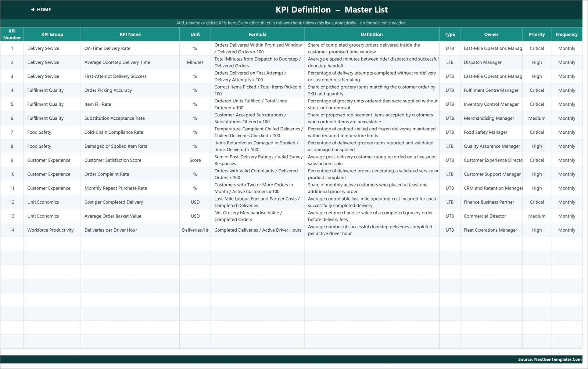Select the Score unit cell
Viewport: 588px width, 369px height.
(x=195, y=160)
